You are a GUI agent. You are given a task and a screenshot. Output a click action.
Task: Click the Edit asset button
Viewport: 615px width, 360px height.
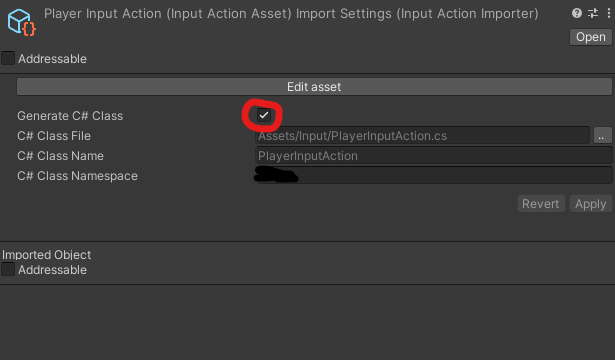314,87
